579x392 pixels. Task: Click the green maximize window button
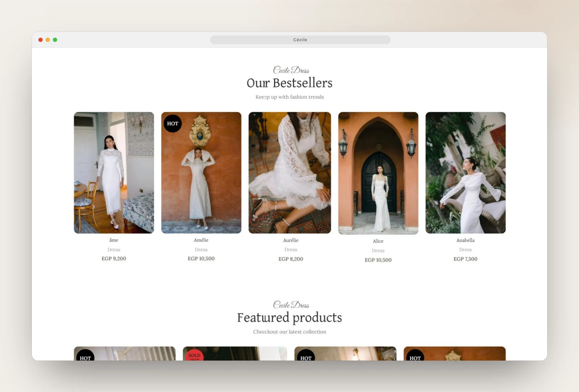(55, 40)
